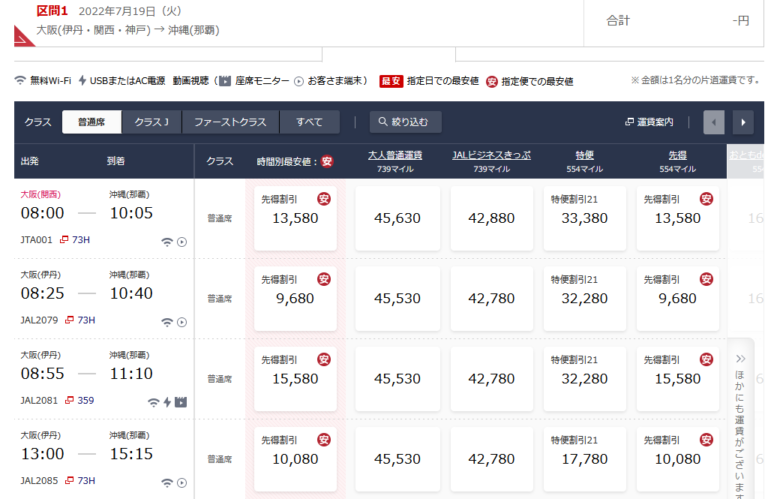
Task: Click the previous fares left arrow
Action: pyautogui.click(x=714, y=122)
